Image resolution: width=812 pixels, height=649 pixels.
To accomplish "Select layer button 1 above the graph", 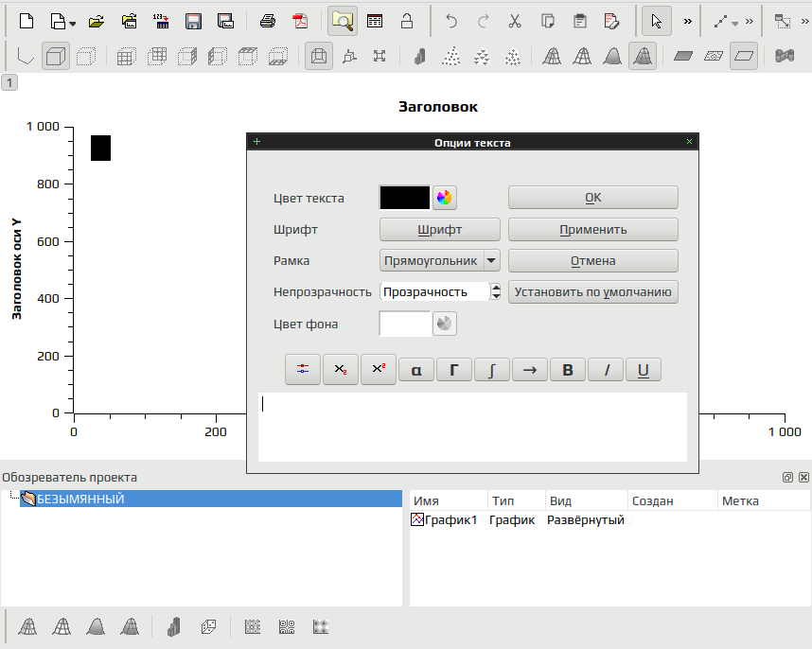I will click(x=9, y=83).
